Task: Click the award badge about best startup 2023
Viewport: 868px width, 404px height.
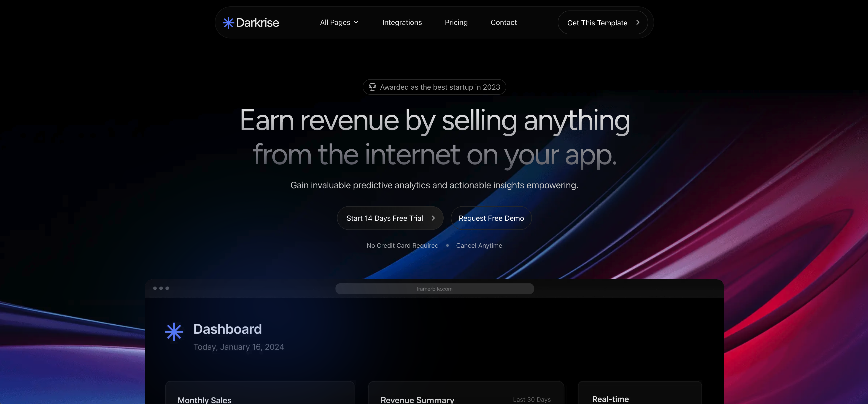Action: (x=440, y=87)
